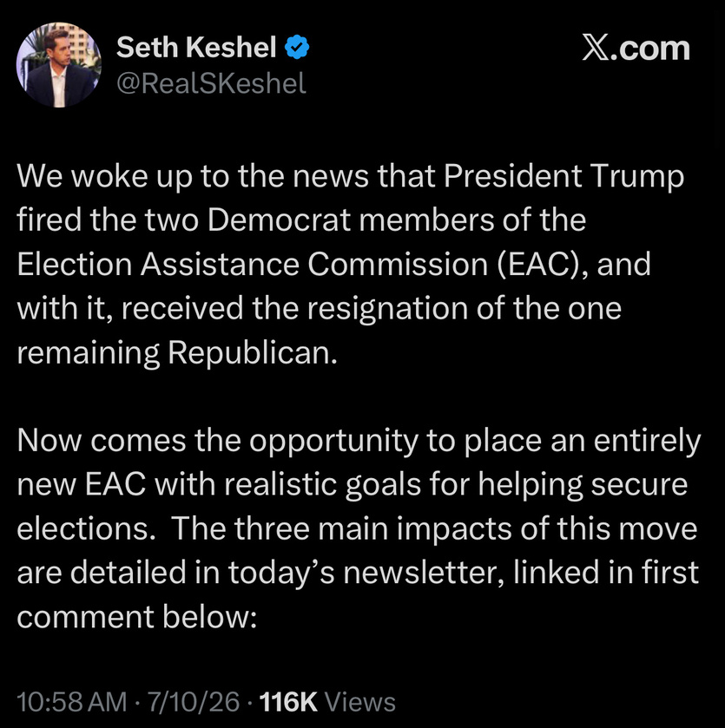The image size is (725, 728).
Task: Click the words President Trump
Action: pyautogui.click(x=564, y=176)
